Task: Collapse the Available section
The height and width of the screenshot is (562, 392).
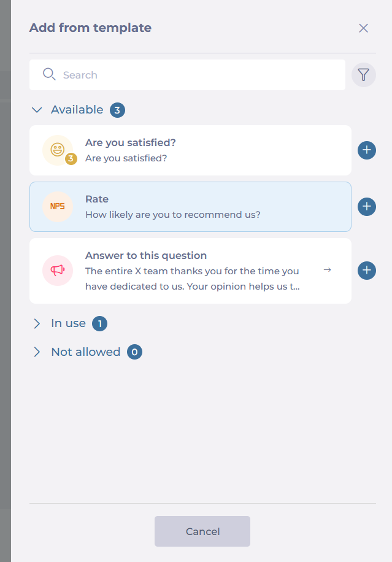Action: point(37,110)
